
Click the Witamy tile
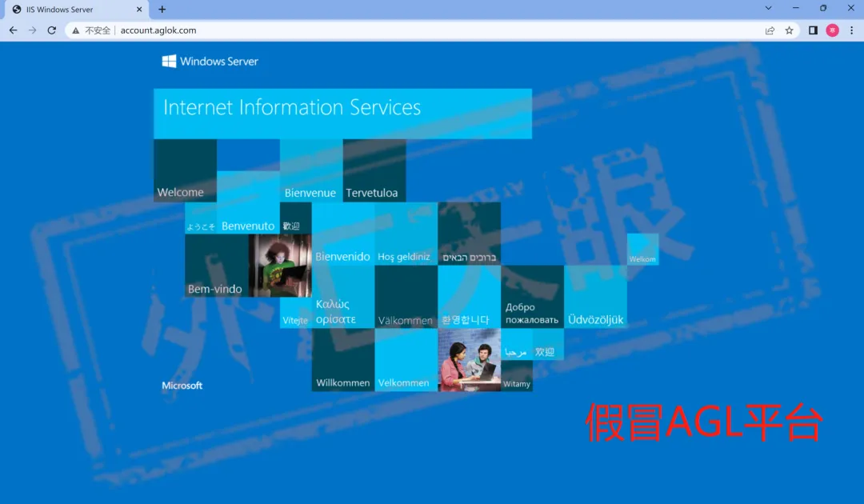click(517, 376)
